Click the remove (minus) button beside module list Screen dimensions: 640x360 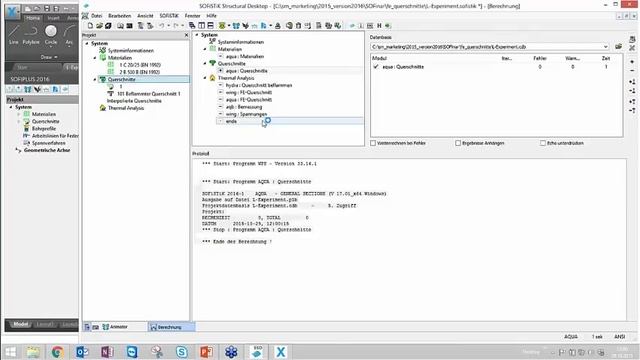pyautogui.click(x=632, y=71)
